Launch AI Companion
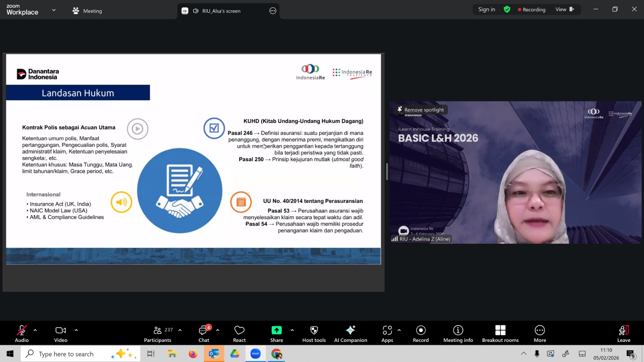644x362 pixels. [x=351, y=333]
